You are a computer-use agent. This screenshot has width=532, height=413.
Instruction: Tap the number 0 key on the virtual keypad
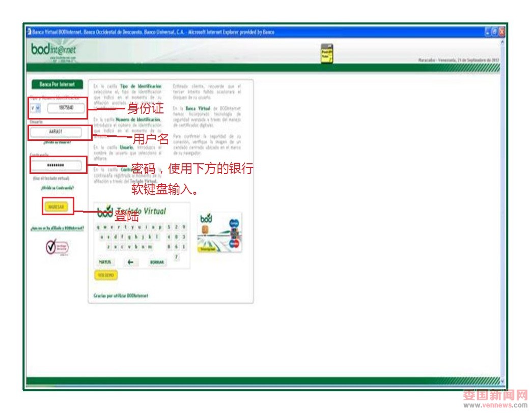click(177, 237)
